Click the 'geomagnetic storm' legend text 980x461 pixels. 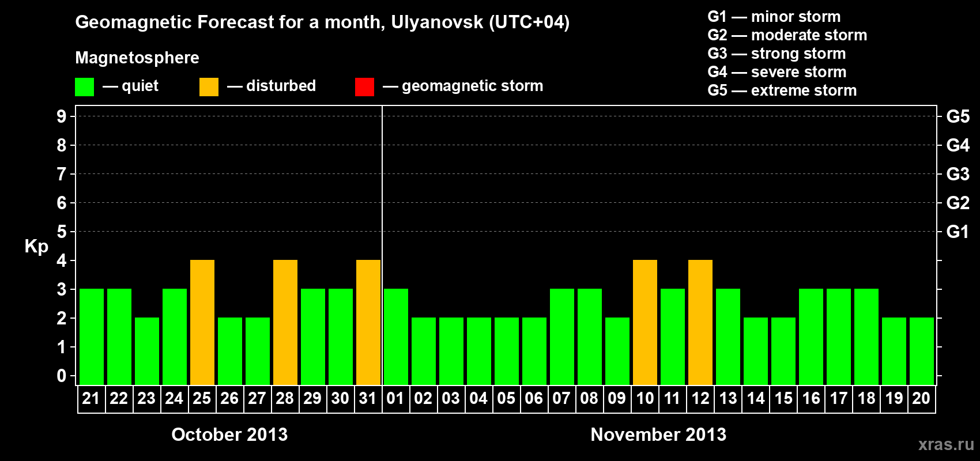click(x=472, y=86)
